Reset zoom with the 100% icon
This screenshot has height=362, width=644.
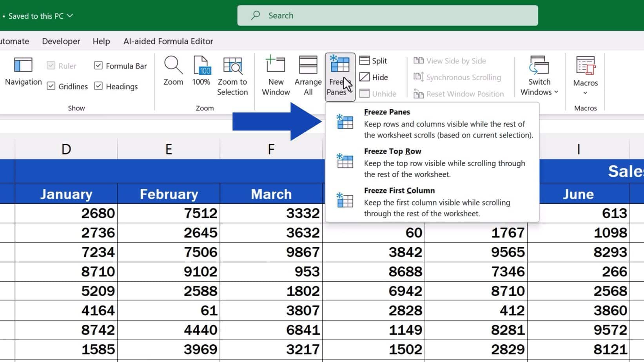(x=201, y=66)
